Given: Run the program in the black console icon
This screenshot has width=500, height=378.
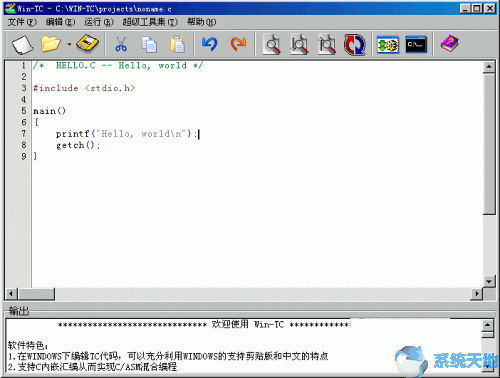Looking at the screenshot, I should [x=416, y=44].
